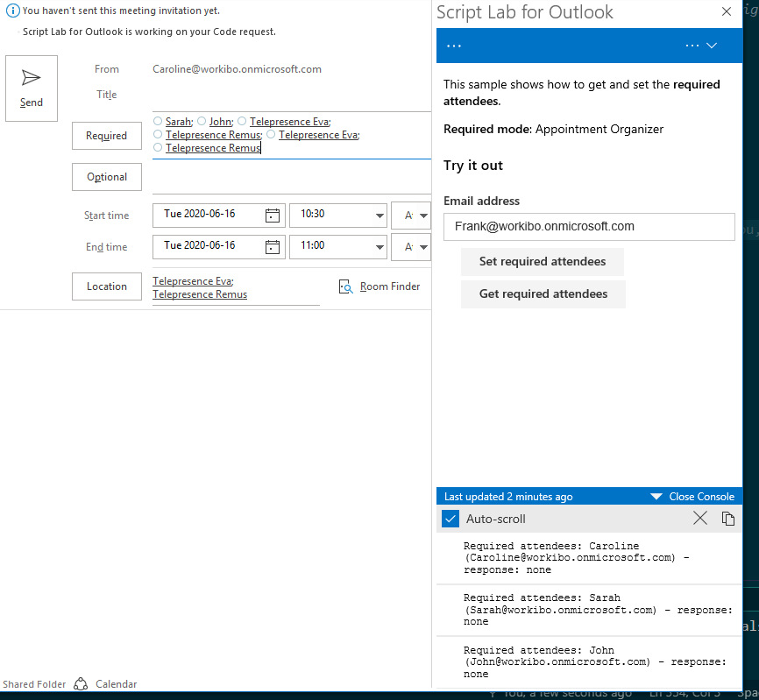Copy the console output
The image size is (759, 700).
[728, 518]
